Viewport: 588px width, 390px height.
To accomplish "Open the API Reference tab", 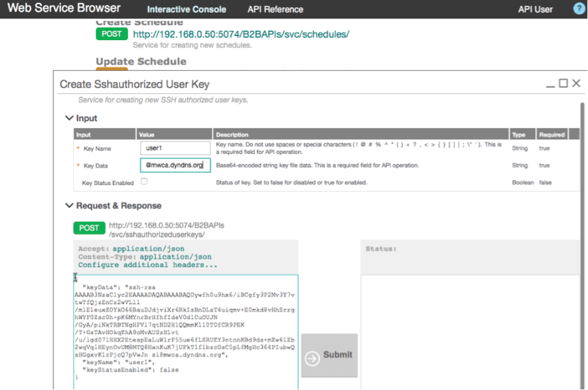I will [x=275, y=10].
